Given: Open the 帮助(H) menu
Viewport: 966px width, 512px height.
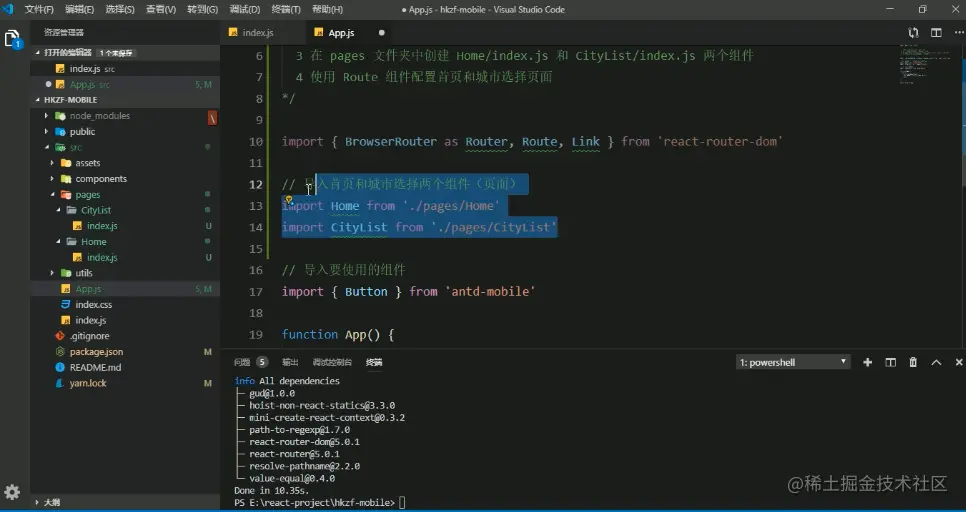Looking at the screenshot, I should click(x=327, y=9).
